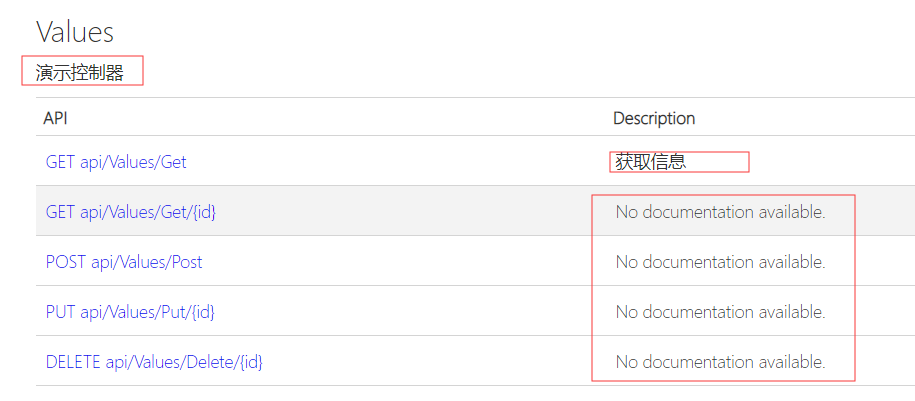Image resolution: width=915 pixels, height=401 pixels.
Task: Select the POST api/Values/Post table row
Action: tap(400, 262)
